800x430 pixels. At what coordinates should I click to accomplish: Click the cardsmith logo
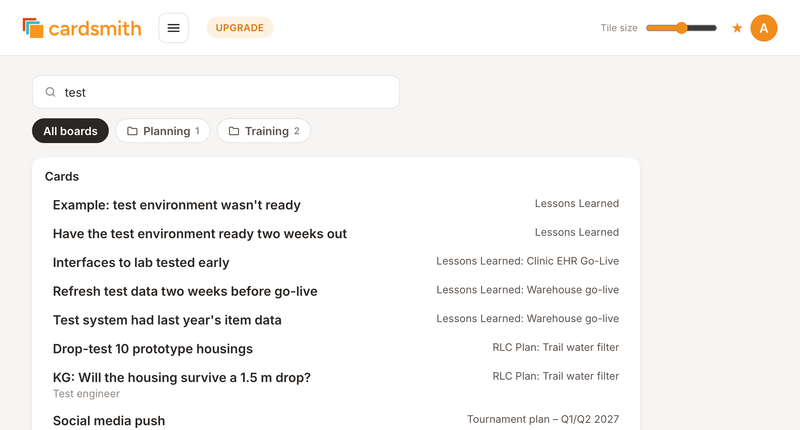click(x=82, y=28)
